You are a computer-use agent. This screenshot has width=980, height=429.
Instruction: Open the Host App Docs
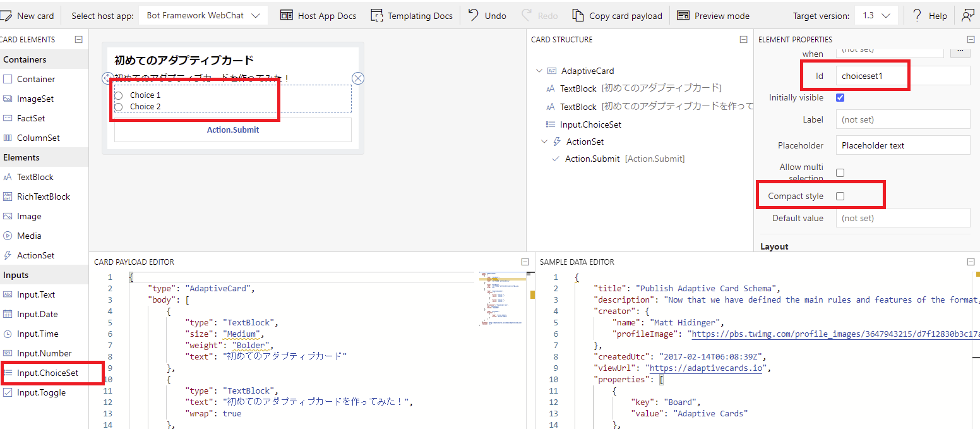tap(318, 15)
